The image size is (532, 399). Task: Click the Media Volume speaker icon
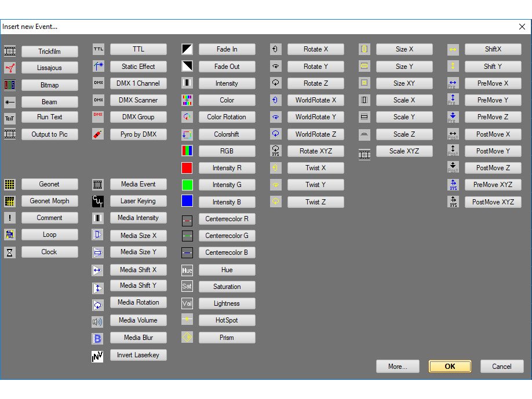[97, 321]
